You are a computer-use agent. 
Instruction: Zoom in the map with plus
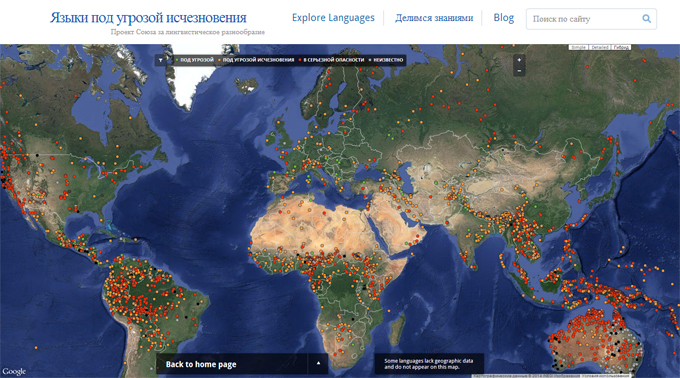click(519, 60)
